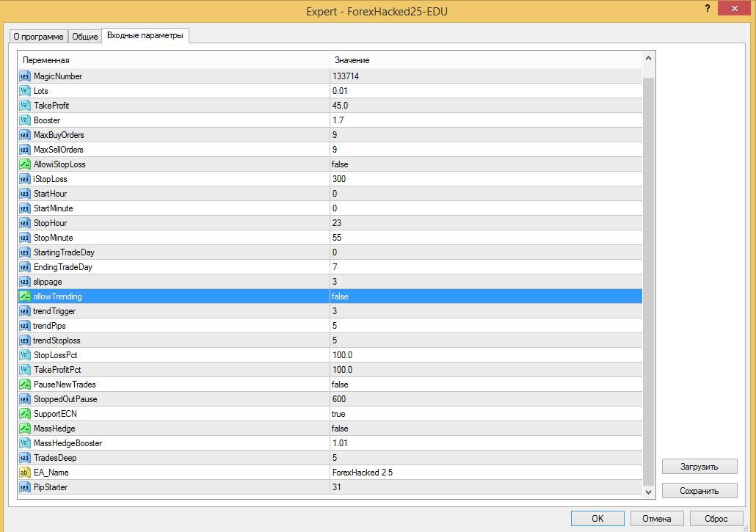The image size is (756, 532).
Task: Click the icon beside StartingTradeDay
Action: (x=25, y=252)
